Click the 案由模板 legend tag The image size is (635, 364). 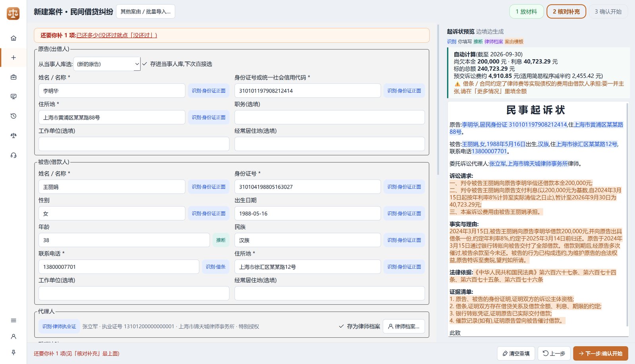(514, 42)
